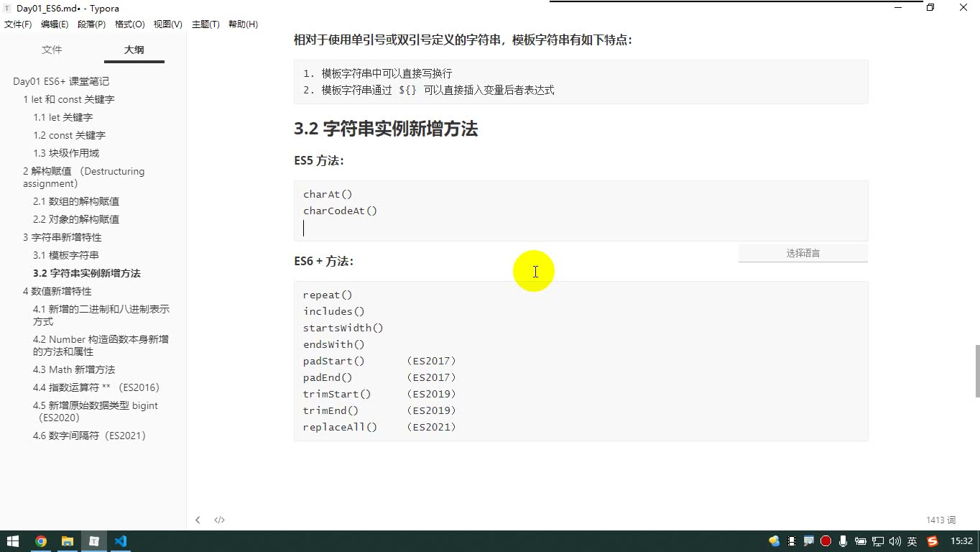Open the network status tray icon

click(x=877, y=541)
